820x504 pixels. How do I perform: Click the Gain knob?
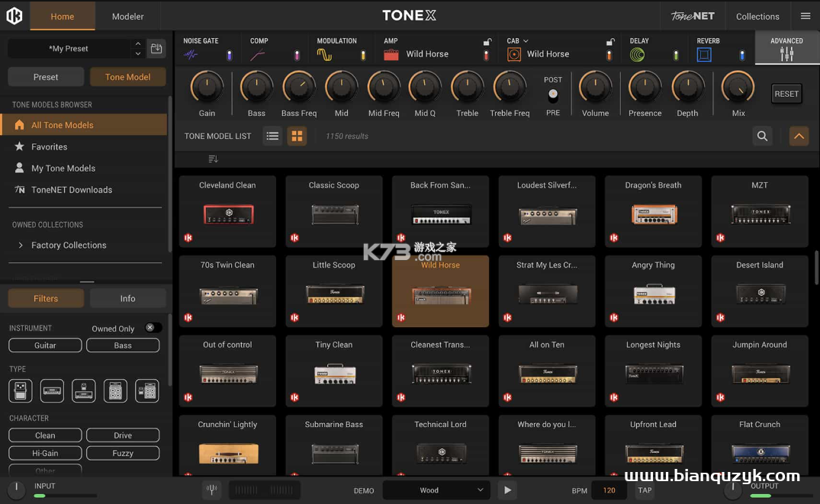coord(207,87)
